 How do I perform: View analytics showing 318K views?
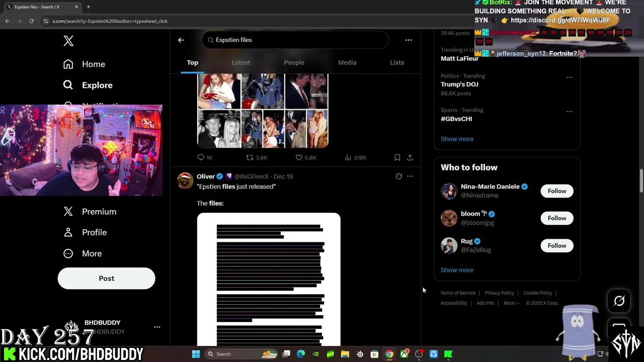pos(356,158)
